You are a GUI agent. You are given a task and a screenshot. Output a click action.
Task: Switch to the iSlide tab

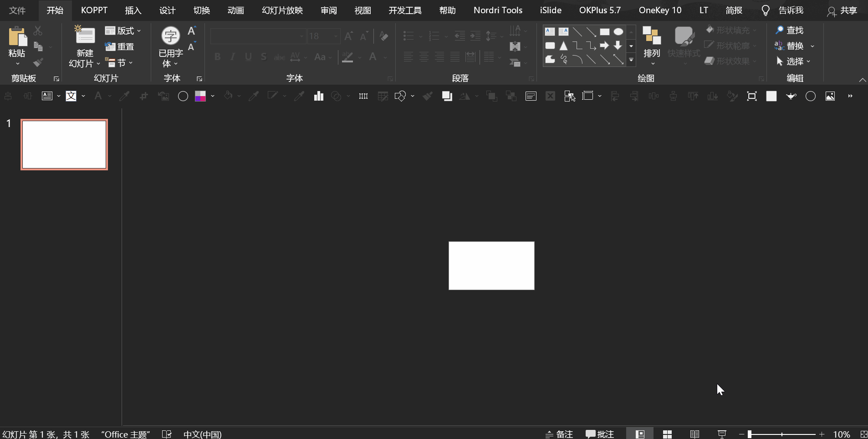[551, 10]
